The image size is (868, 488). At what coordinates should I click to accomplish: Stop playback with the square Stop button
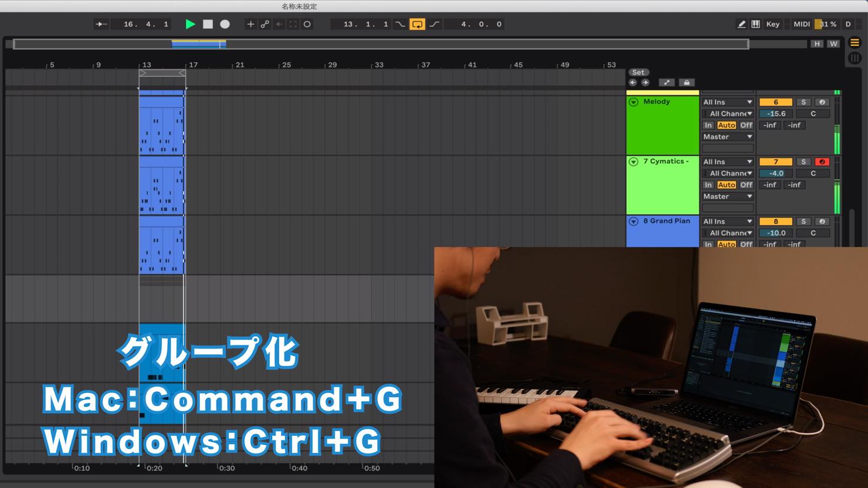point(208,24)
